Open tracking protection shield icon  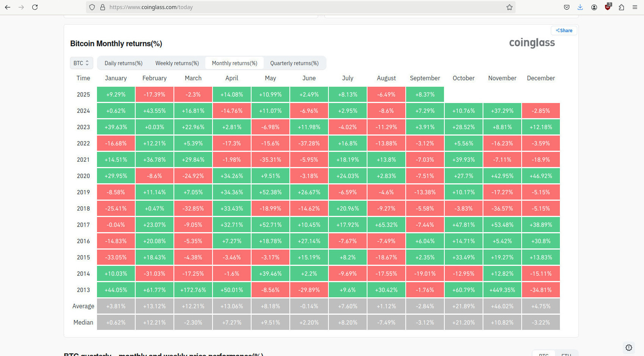tap(92, 7)
